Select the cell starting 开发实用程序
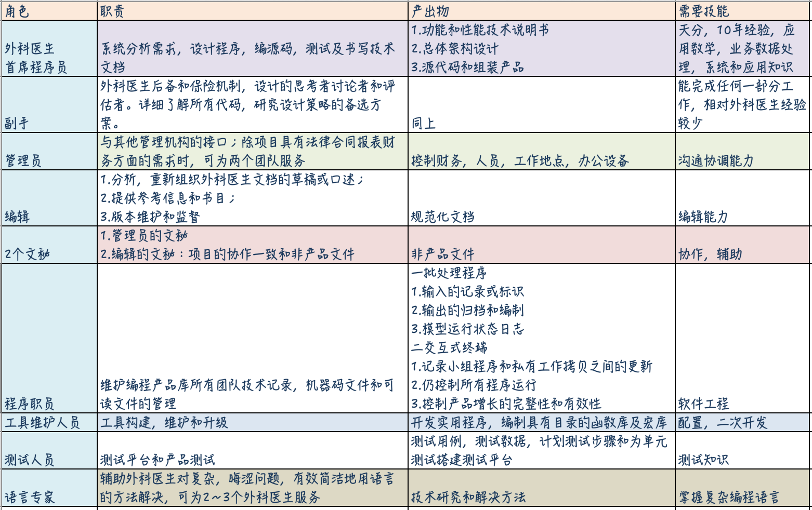 click(542, 422)
